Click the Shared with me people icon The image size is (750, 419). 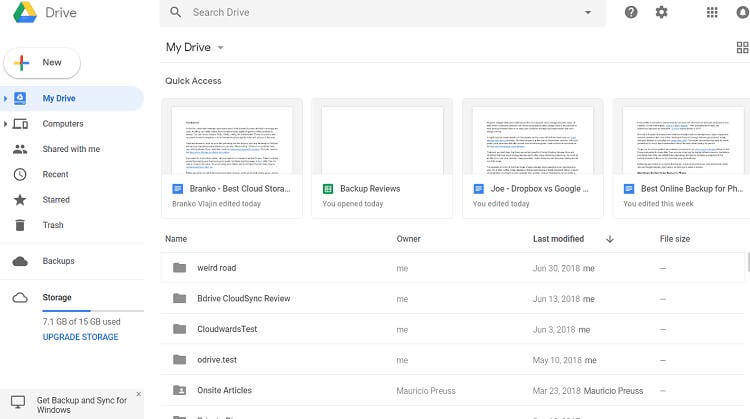pos(20,149)
